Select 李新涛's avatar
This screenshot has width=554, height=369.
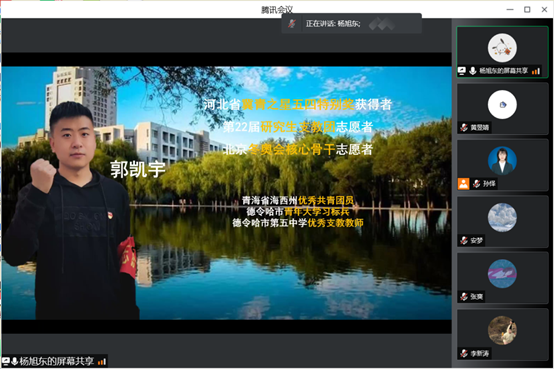point(502,330)
